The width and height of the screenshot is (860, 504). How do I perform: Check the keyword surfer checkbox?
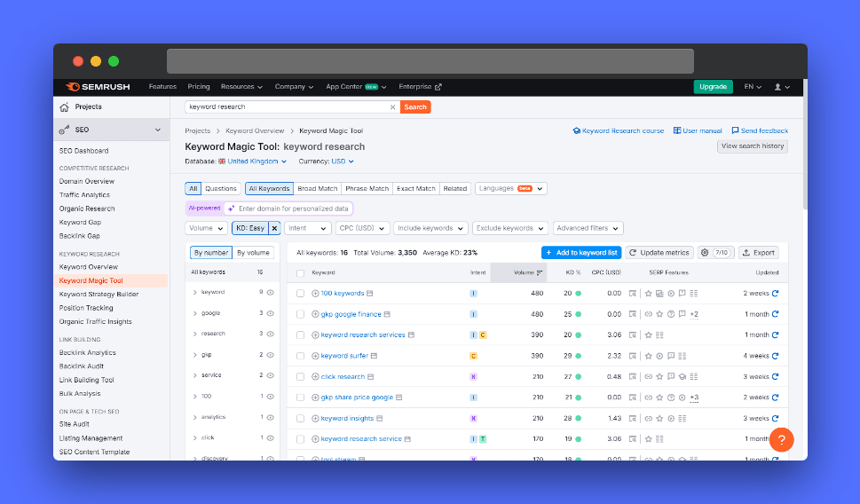[300, 356]
